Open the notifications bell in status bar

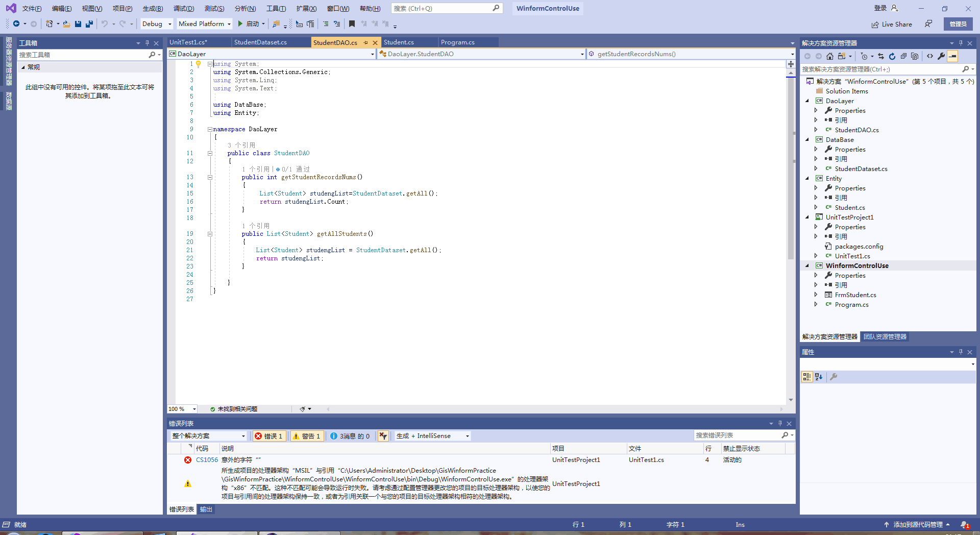coord(964,525)
